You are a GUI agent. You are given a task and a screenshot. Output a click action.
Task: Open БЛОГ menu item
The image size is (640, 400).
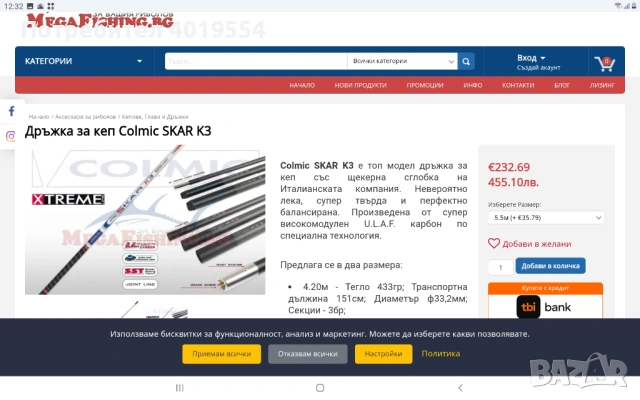click(x=562, y=85)
